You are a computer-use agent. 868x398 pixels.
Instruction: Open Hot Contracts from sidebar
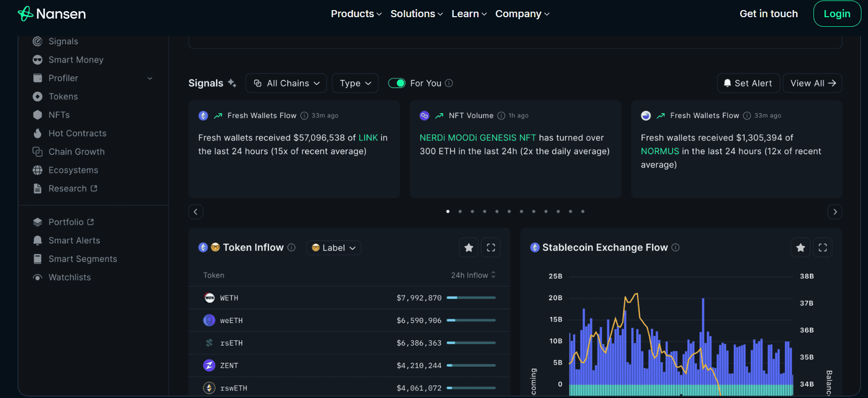[77, 133]
